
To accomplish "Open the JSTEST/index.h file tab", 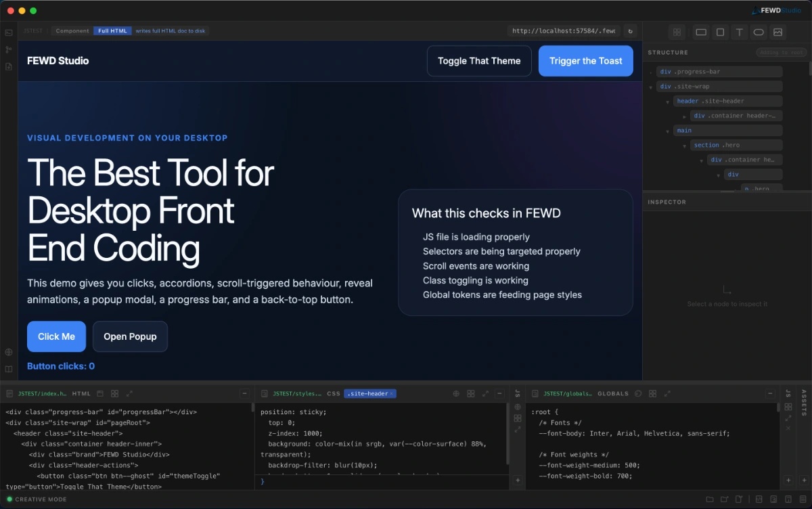I will 43,393.
